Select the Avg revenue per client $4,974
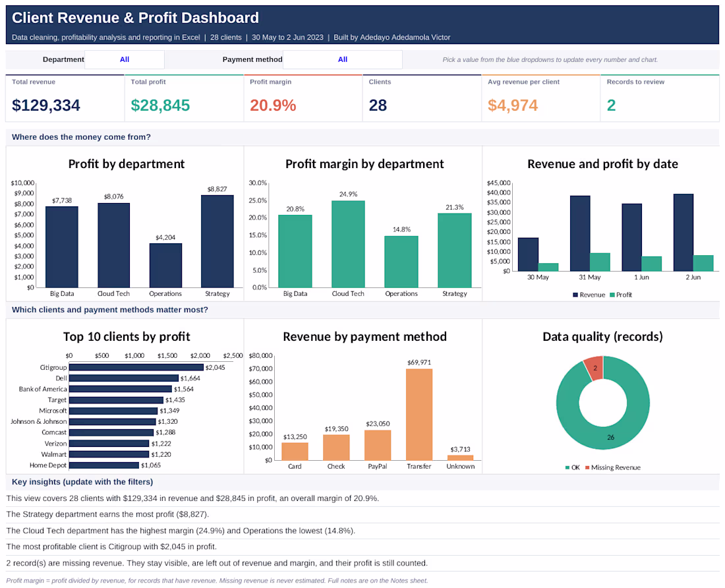 pos(513,105)
